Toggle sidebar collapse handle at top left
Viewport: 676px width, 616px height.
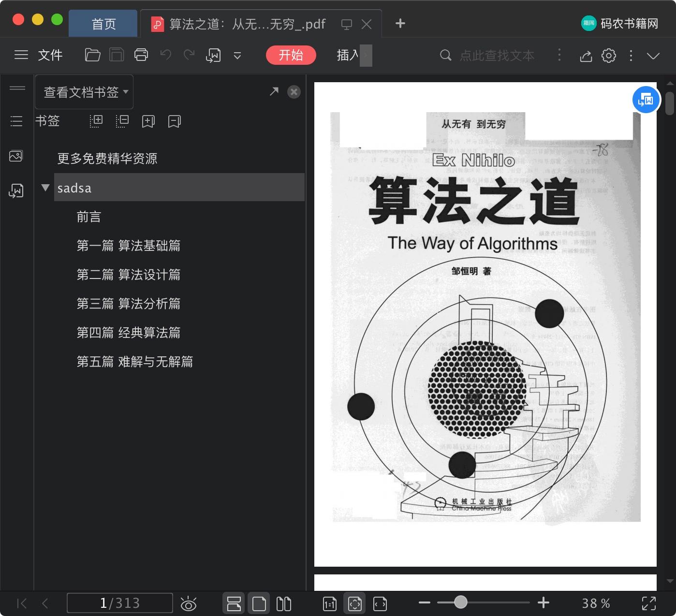(17, 88)
